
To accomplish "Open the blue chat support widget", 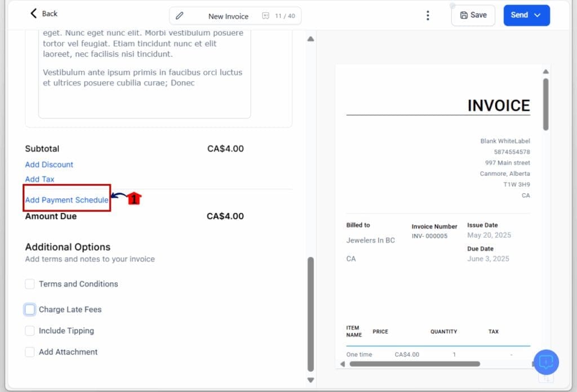I will tap(546, 362).
